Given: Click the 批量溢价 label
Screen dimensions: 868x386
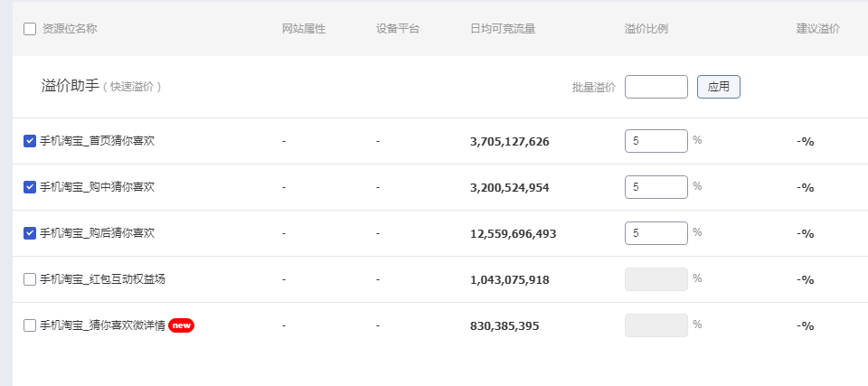Looking at the screenshot, I should pyautogui.click(x=594, y=88).
